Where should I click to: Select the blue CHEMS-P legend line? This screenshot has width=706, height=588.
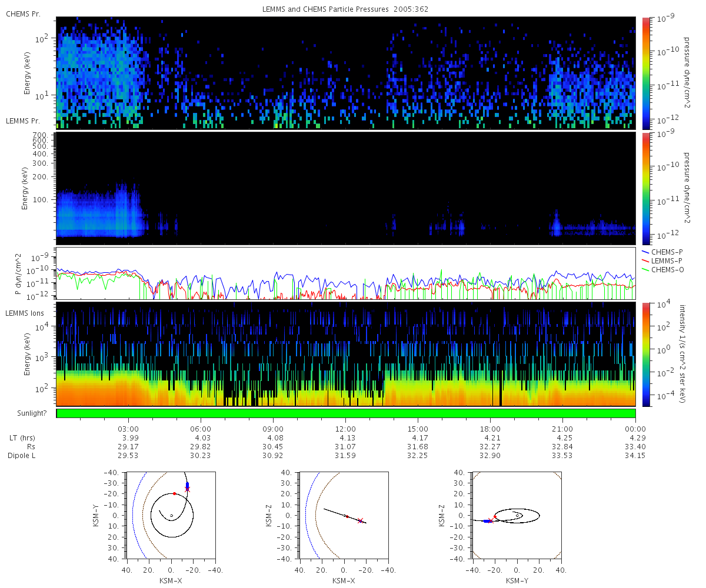tap(646, 252)
